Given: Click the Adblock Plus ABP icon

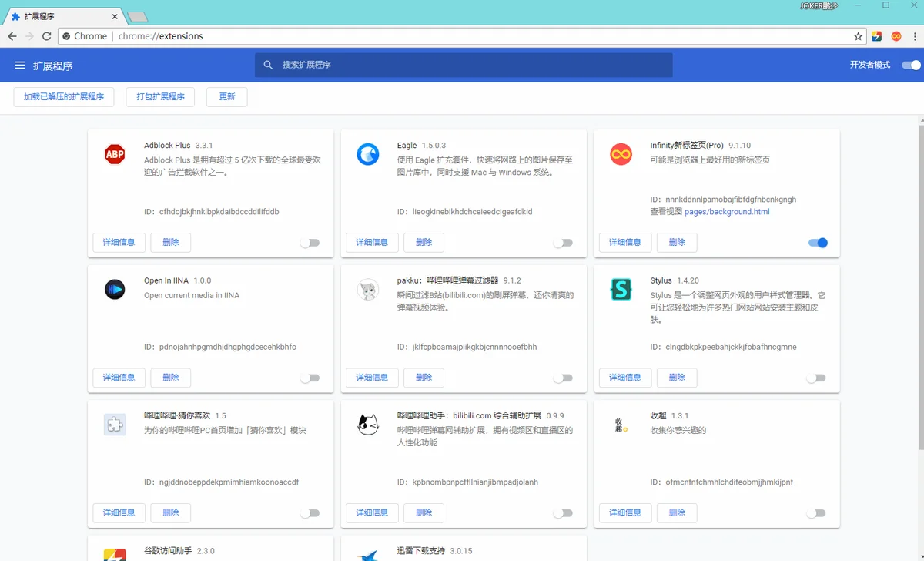Looking at the screenshot, I should click(115, 155).
